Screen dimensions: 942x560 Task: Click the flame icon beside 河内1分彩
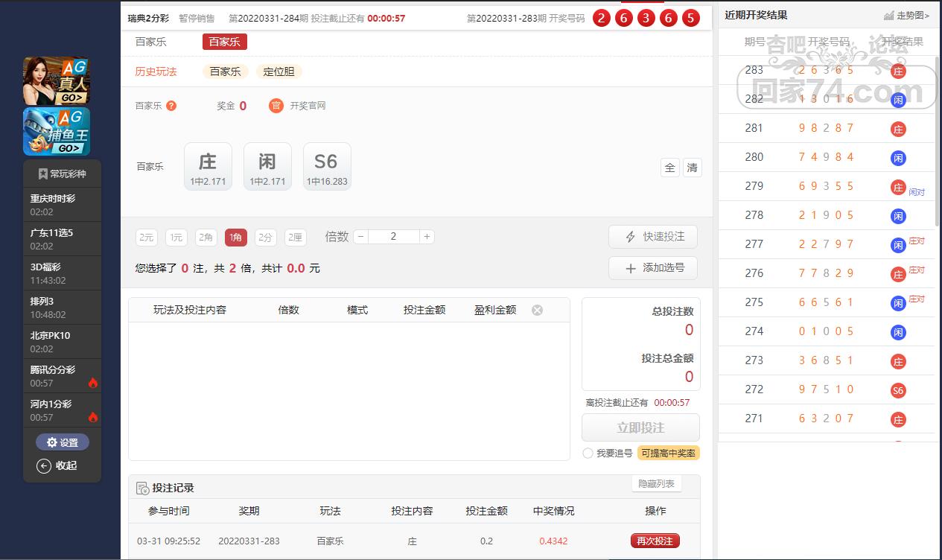click(93, 417)
